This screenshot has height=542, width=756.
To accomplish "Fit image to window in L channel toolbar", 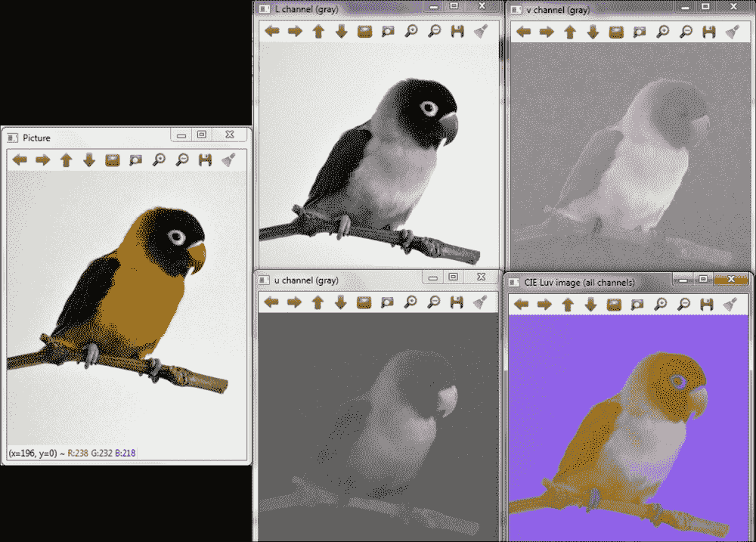I will (x=388, y=31).
